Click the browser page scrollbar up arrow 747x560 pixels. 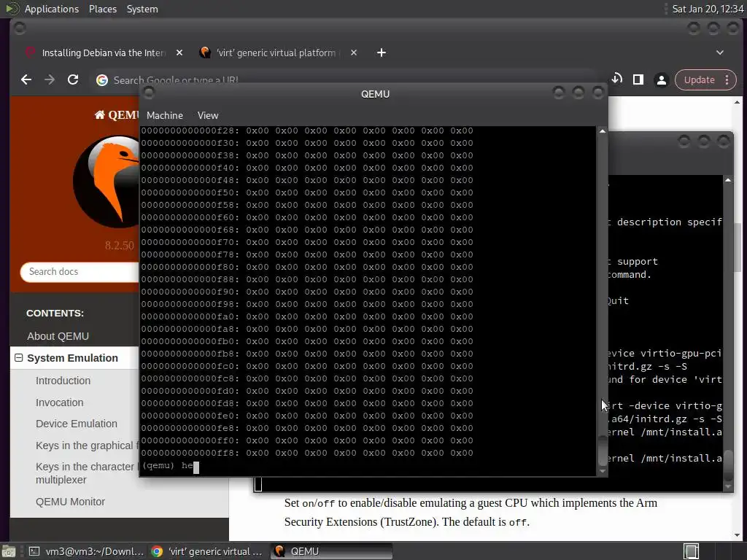point(737,102)
